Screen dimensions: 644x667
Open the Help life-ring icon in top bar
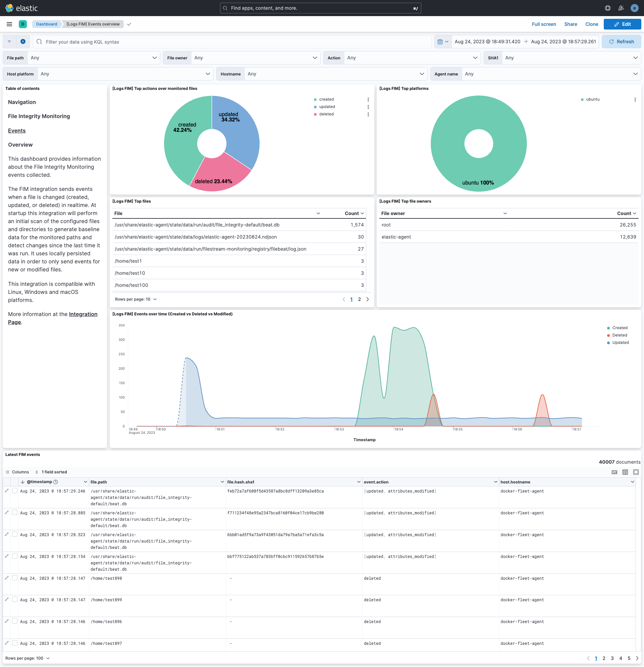[x=607, y=8]
